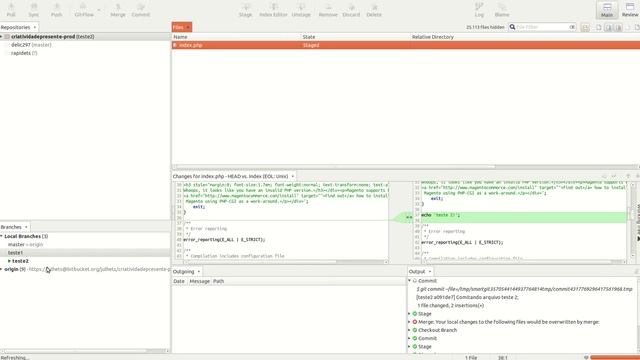640x360 pixels.
Task: Click the 'echo teste 2' added line
Action: tap(524, 215)
